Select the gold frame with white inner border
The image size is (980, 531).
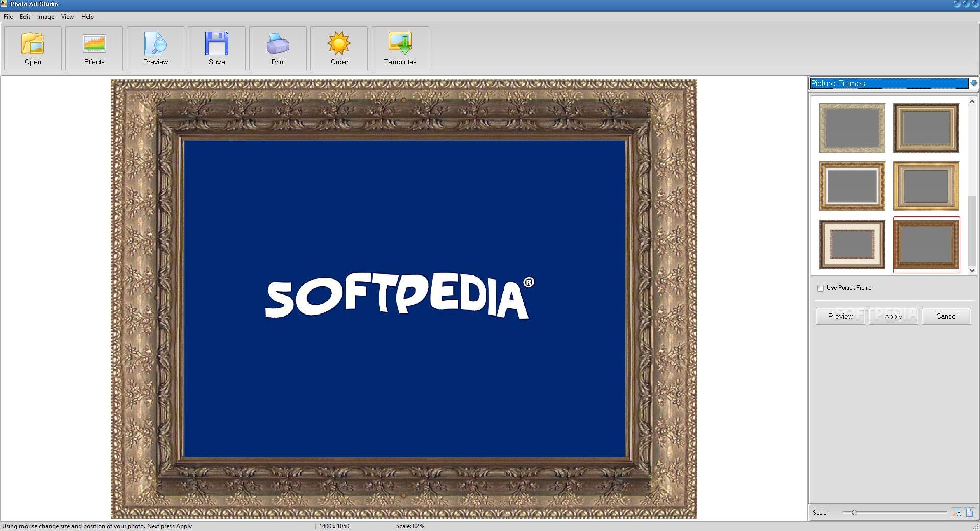tap(852, 186)
